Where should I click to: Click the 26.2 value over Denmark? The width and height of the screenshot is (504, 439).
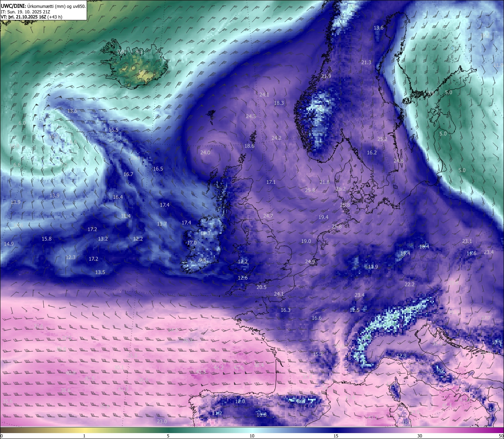coord(341,189)
